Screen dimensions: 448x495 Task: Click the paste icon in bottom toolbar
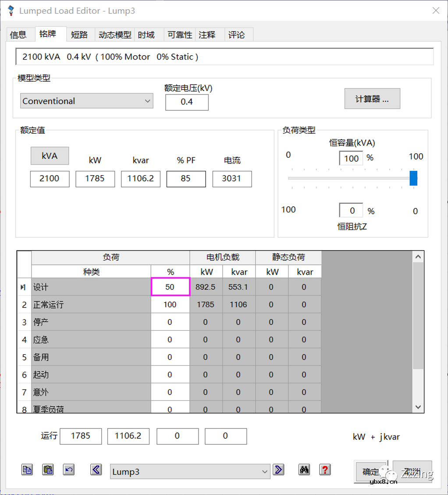[48, 470]
